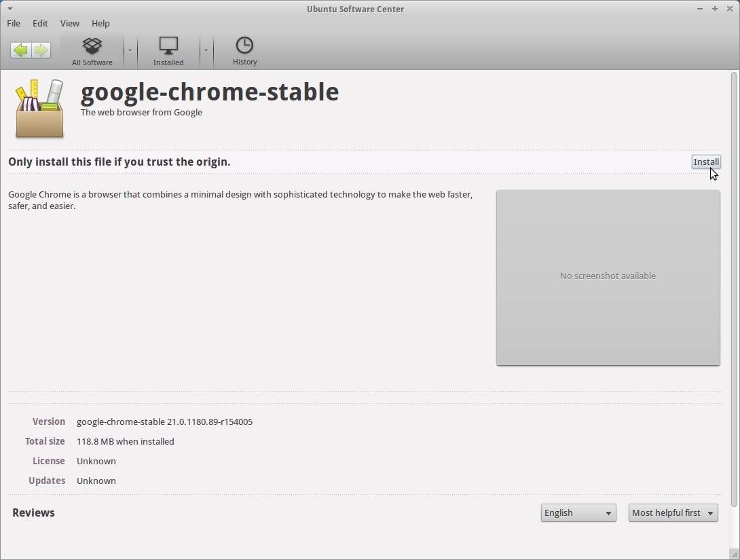Expand the All Software dropdown arrow
Screen dimensions: 740x560
130,50
